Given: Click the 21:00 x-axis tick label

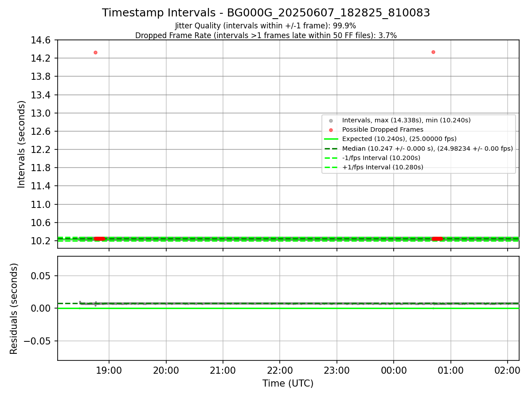Looking at the screenshot, I should point(223,370).
